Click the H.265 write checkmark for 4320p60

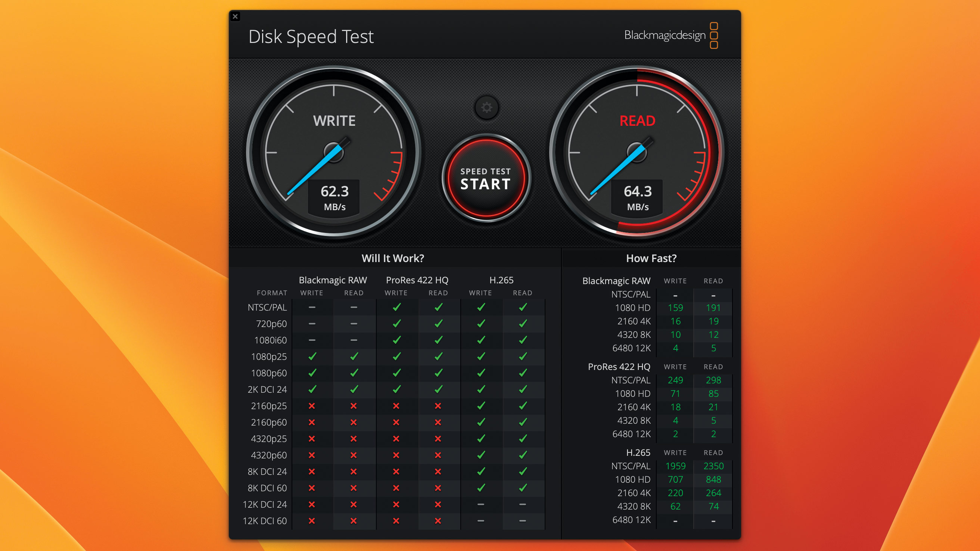click(481, 455)
